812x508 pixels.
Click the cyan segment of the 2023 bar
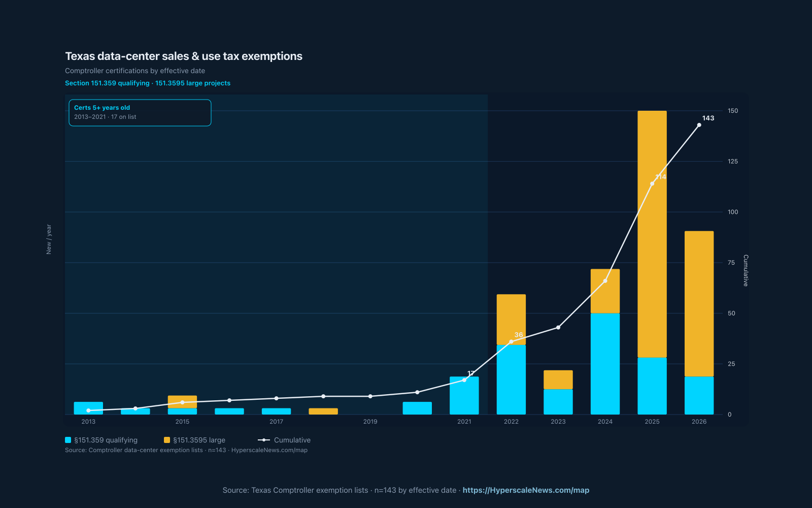(x=558, y=402)
